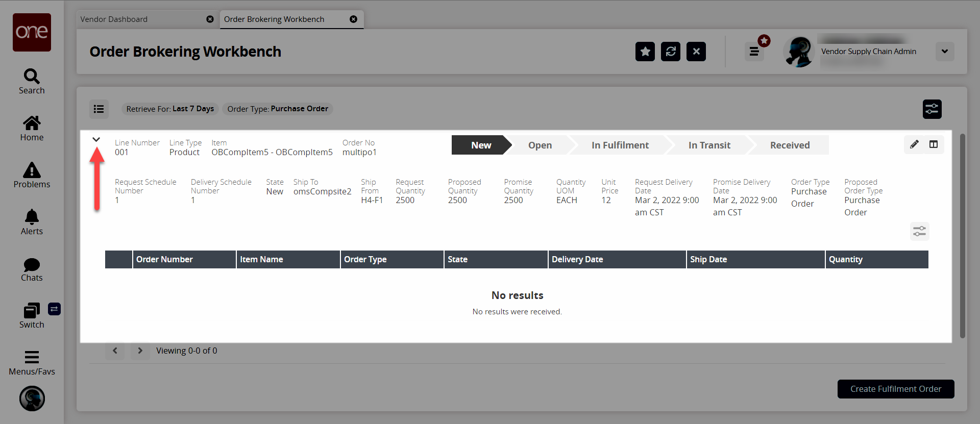Open the Retrieve For Last 7 Days filter
The width and height of the screenshot is (980, 424).
[170, 109]
